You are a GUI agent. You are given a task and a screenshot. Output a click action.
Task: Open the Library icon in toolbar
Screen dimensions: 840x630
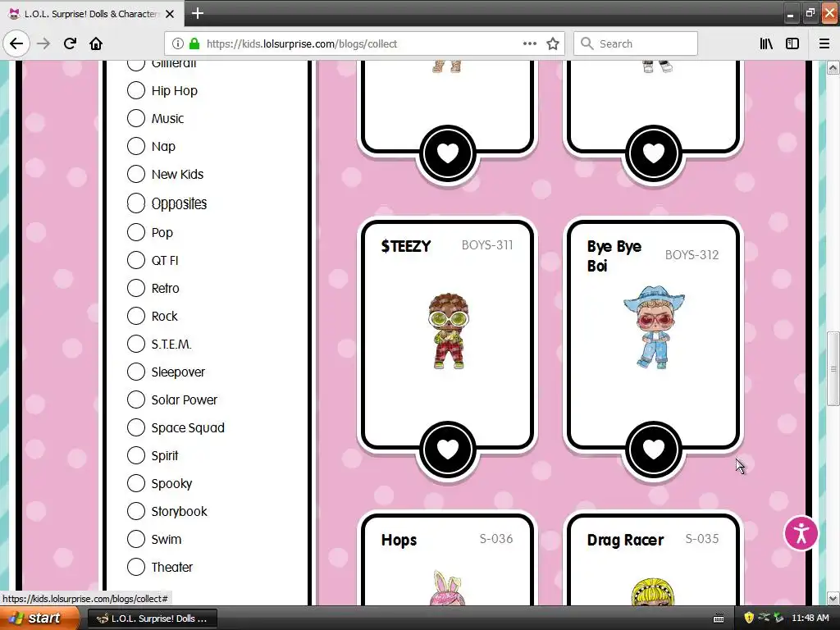click(767, 44)
